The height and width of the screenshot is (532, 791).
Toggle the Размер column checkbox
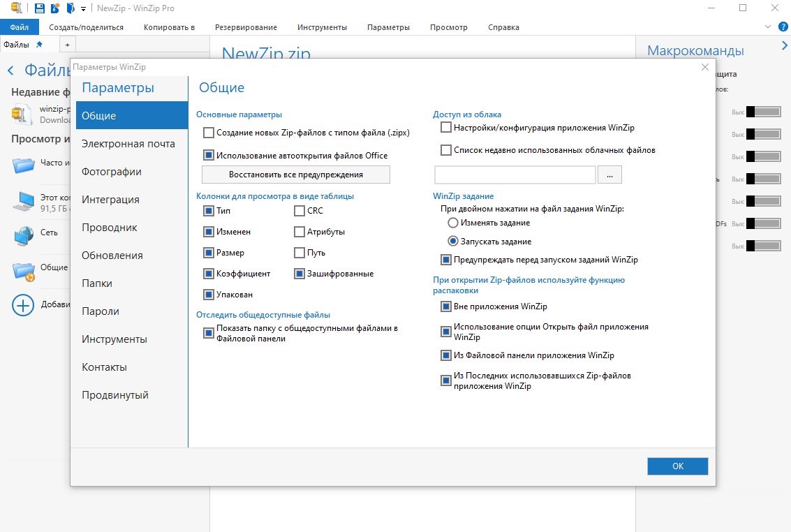(x=208, y=253)
